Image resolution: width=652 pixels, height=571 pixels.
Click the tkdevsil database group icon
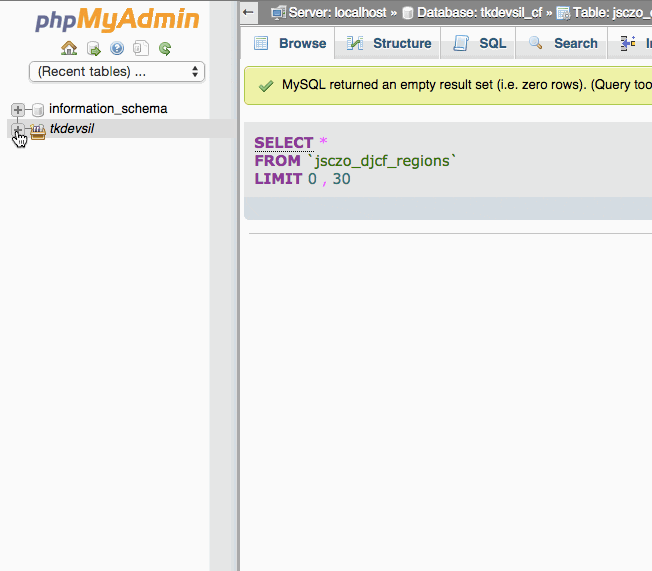38,131
